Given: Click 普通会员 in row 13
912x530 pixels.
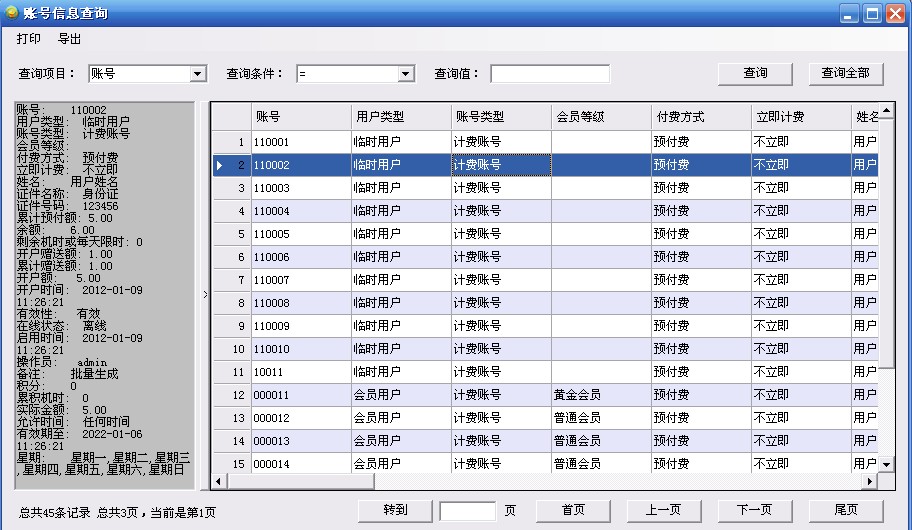Looking at the screenshot, I should (601, 418).
